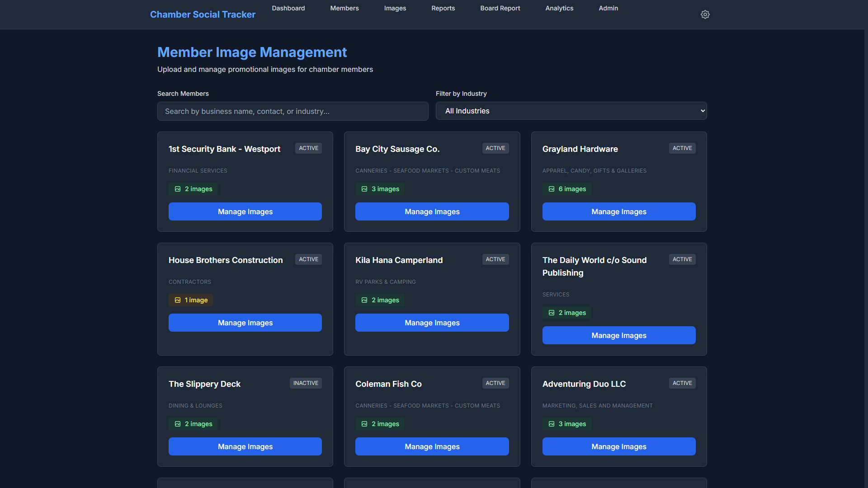The image size is (868, 488).
Task: Manage Images for Coleman Fish Co
Action: [432, 446]
